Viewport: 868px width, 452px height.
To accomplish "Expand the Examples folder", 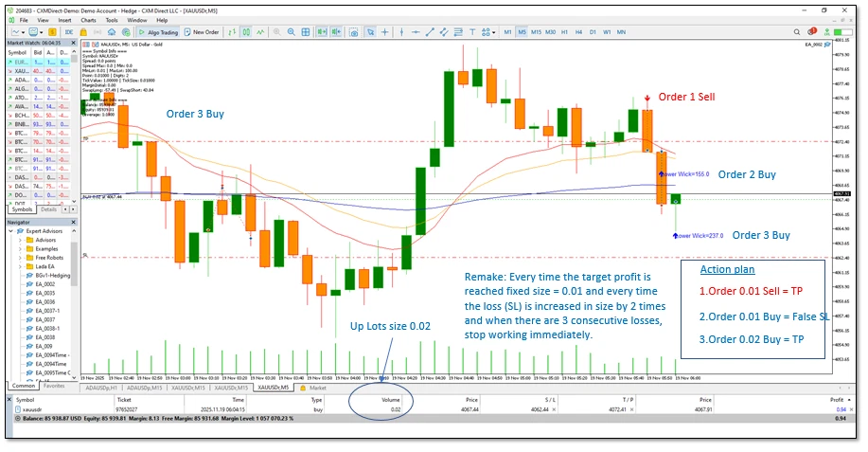I will [x=21, y=248].
